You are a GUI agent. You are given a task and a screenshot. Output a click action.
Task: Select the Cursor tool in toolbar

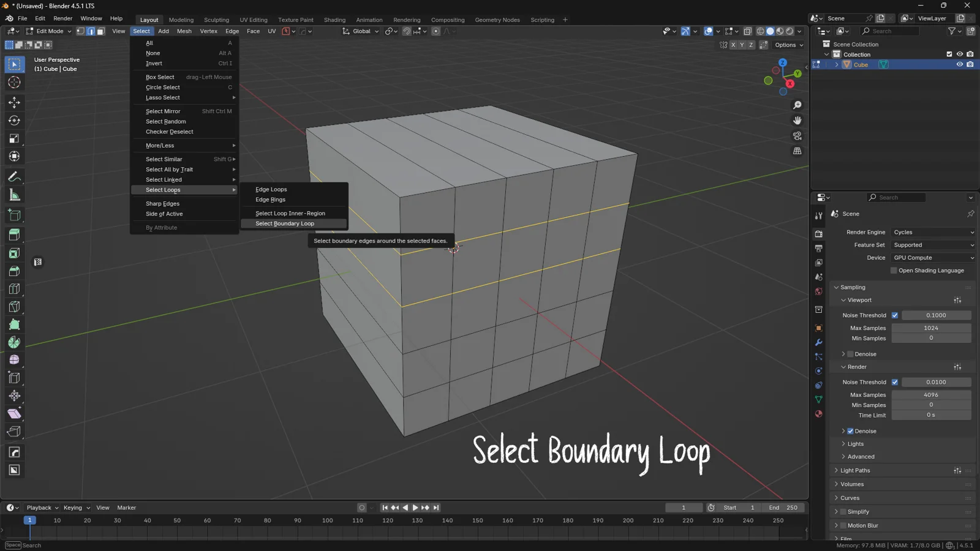[x=14, y=83]
